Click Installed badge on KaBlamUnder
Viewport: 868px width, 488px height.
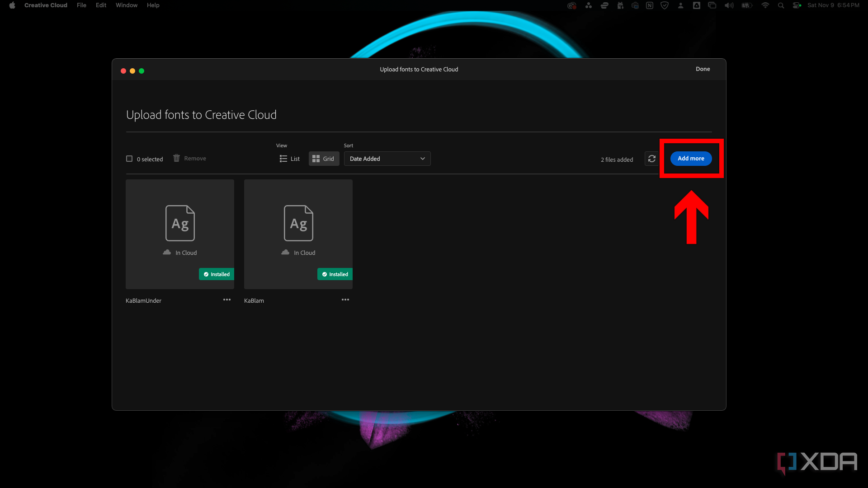pyautogui.click(x=217, y=274)
